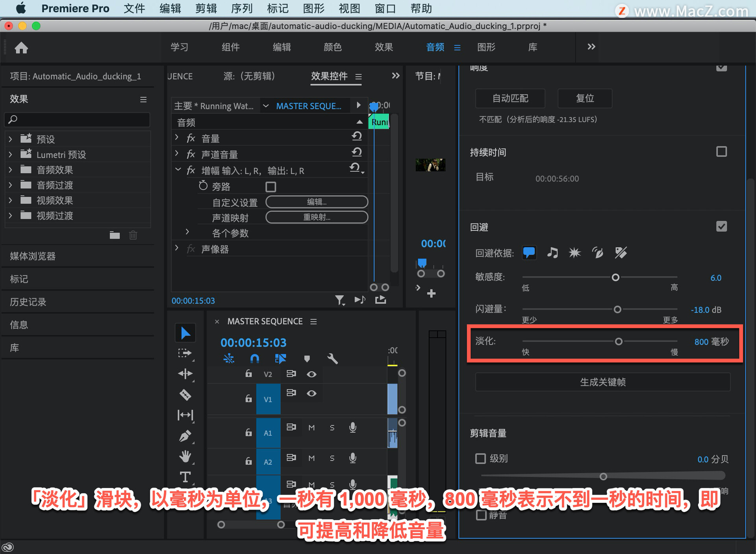Expand 各个参数 parameters

tap(187, 232)
